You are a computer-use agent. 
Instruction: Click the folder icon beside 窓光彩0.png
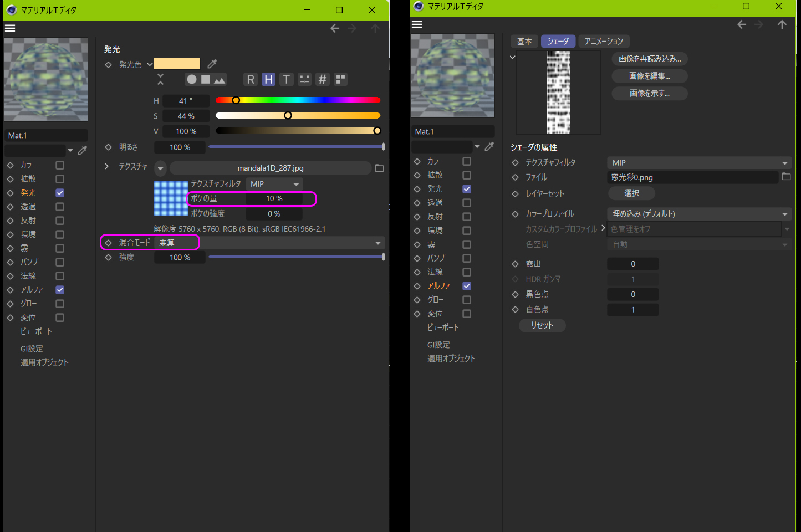coord(786,177)
